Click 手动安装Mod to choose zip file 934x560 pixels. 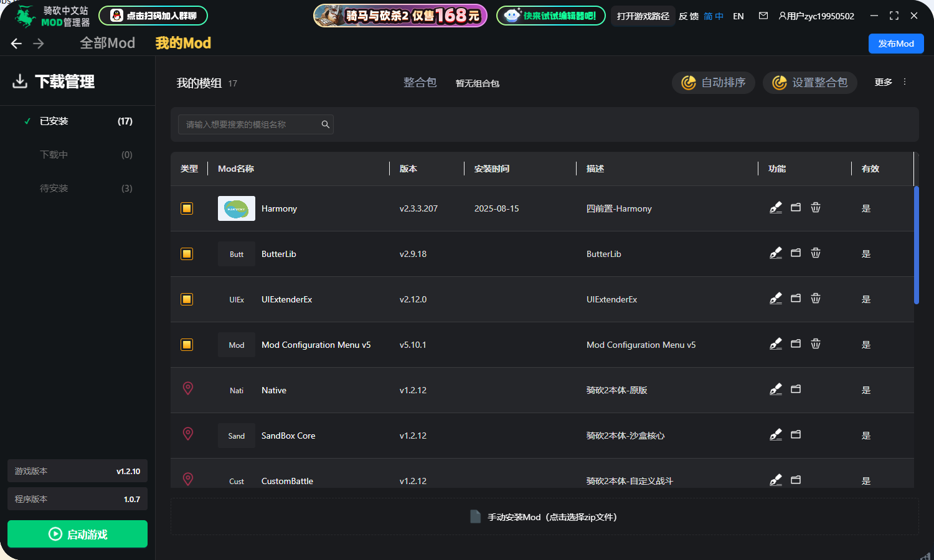tap(544, 516)
